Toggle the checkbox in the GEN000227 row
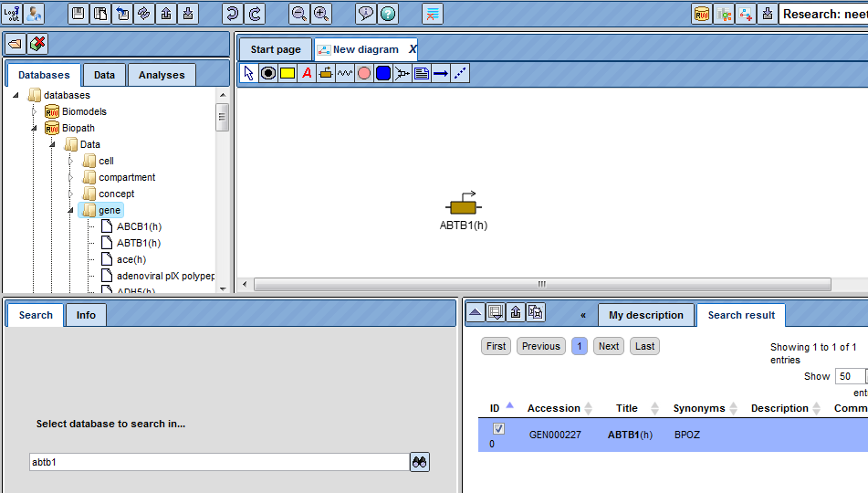 tap(498, 429)
